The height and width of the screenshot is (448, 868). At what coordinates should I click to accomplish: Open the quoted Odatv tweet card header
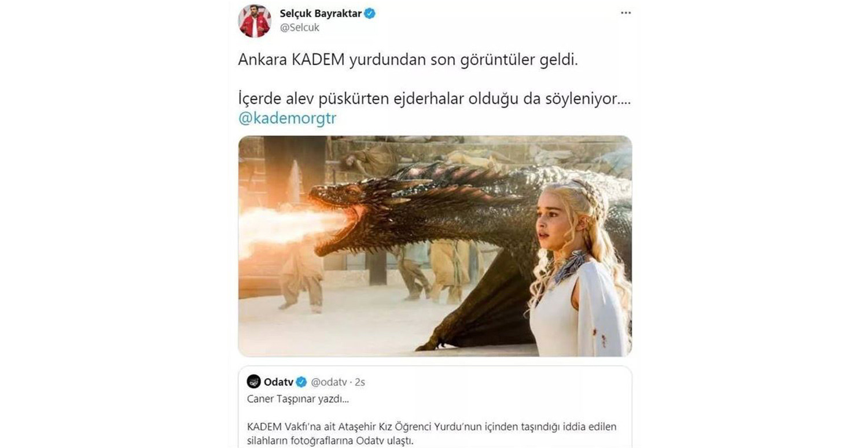pyautogui.click(x=306, y=382)
